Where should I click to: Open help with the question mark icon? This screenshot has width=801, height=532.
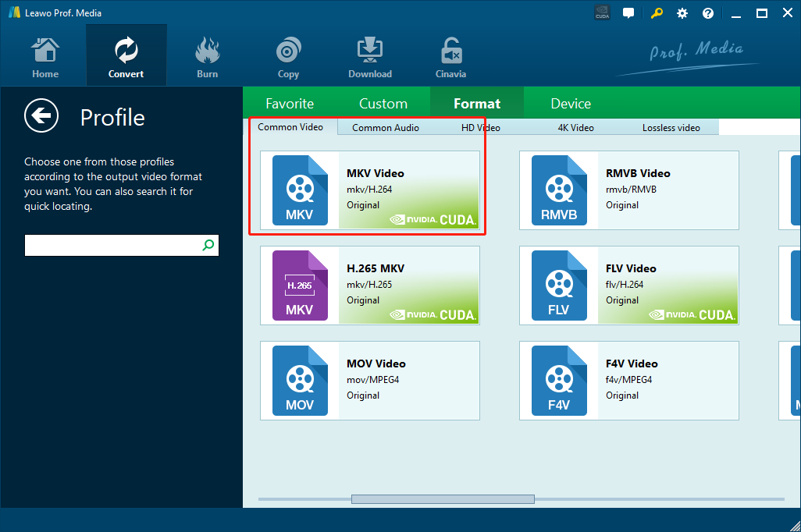pyautogui.click(x=708, y=13)
